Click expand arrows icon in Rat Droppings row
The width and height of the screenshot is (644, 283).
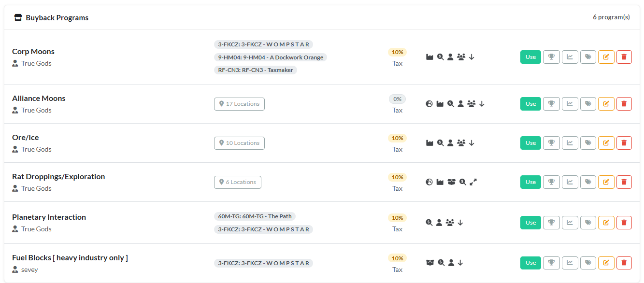coord(473,182)
